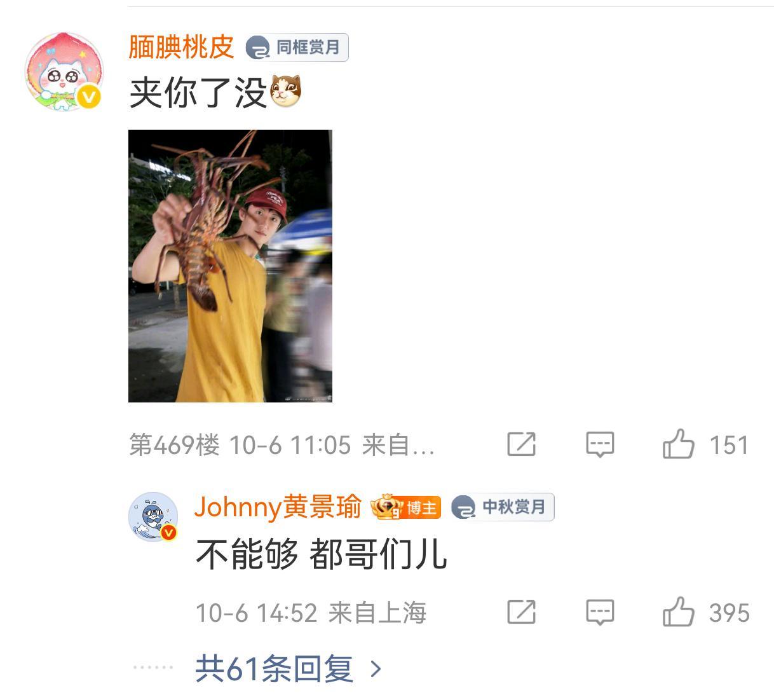
Task: Repost 腼腆桃皮's comment via the share icon
Action: click(522, 444)
